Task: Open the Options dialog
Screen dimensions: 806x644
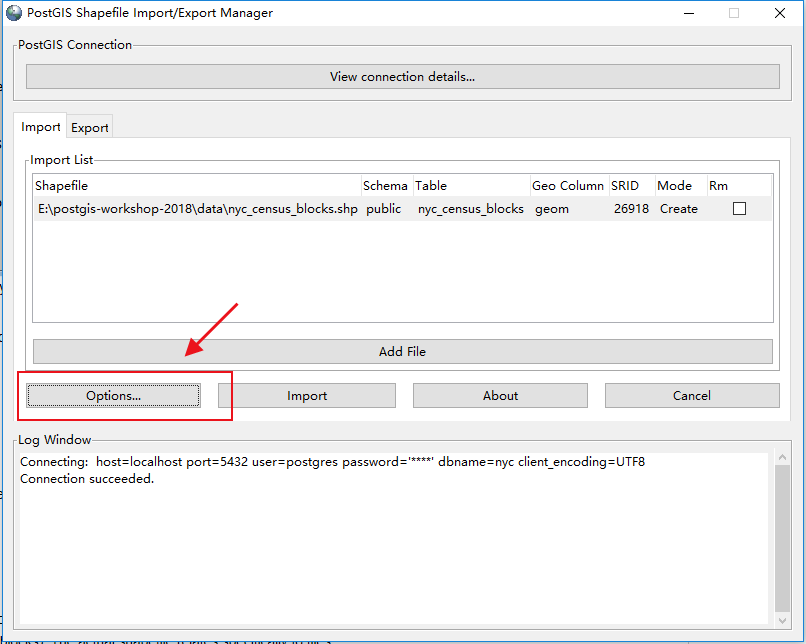Action: point(114,396)
